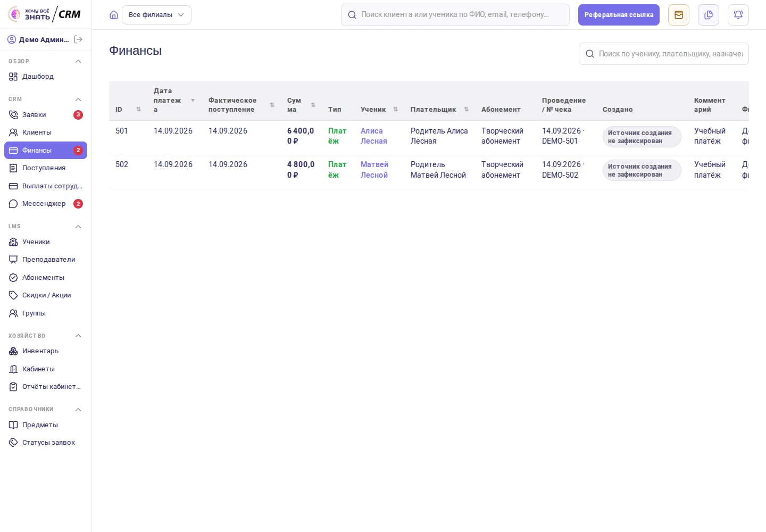
Task: Click the orange archive box icon
Action: (x=679, y=15)
